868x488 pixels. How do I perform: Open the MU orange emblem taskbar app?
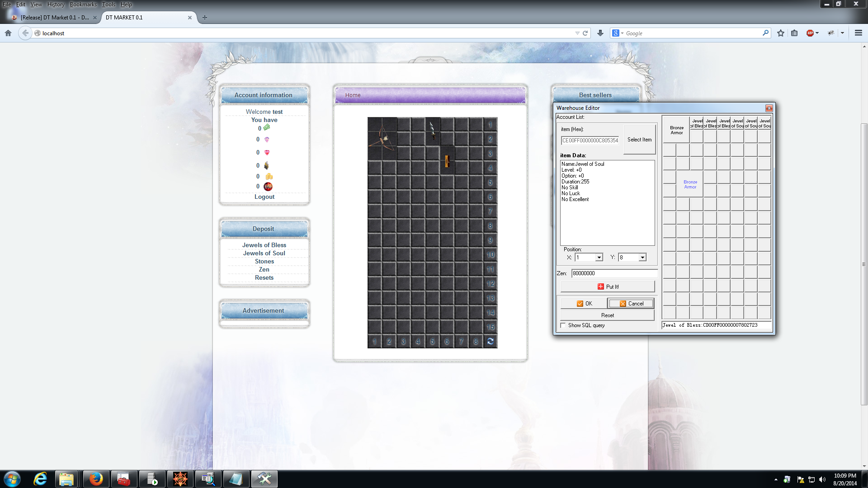click(x=180, y=479)
